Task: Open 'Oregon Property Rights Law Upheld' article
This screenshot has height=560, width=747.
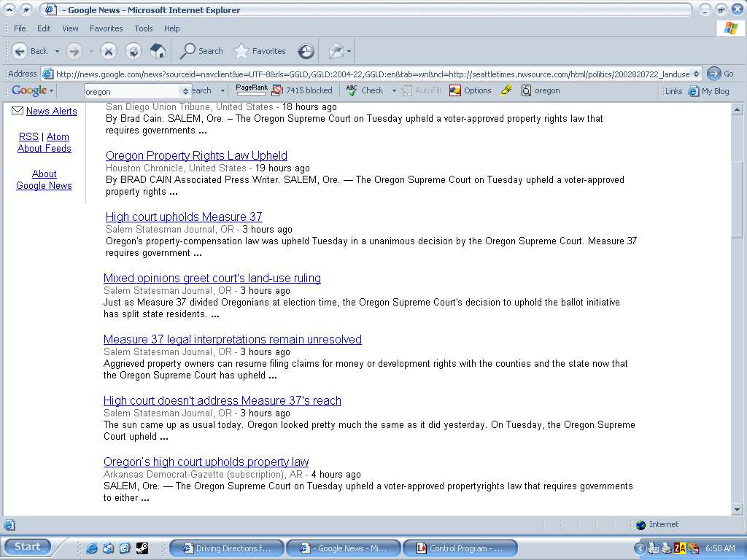Action: (196, 155)
